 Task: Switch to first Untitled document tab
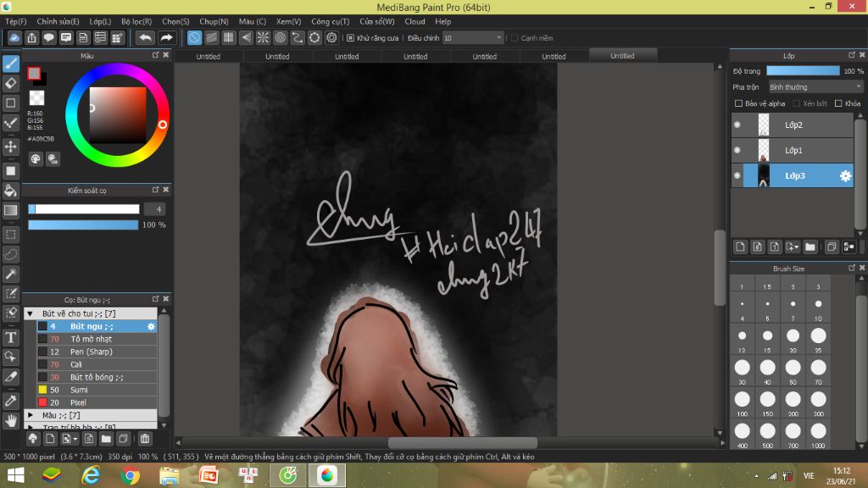209,57
